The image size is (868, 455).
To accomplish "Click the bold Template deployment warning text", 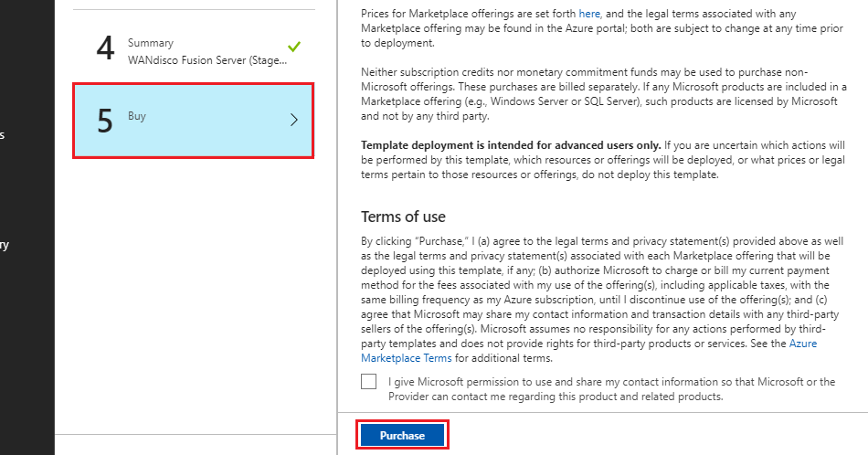I will 511,145.
